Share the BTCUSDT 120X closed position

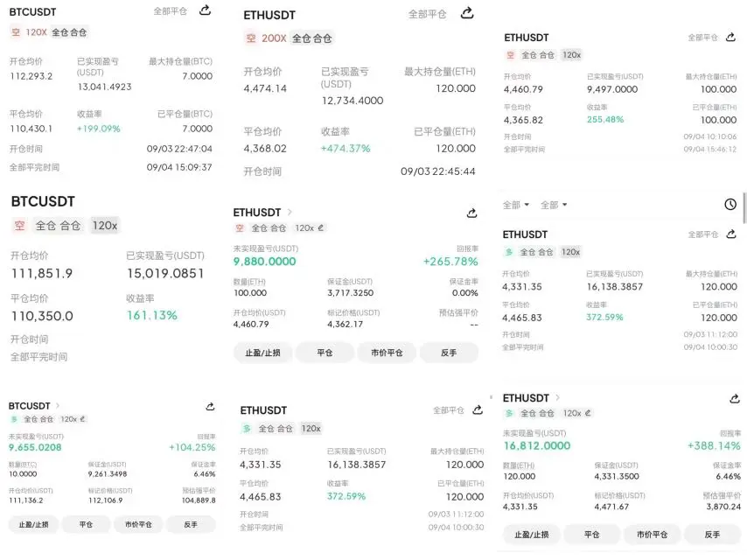pyautogui.click(x=205, y=10)
